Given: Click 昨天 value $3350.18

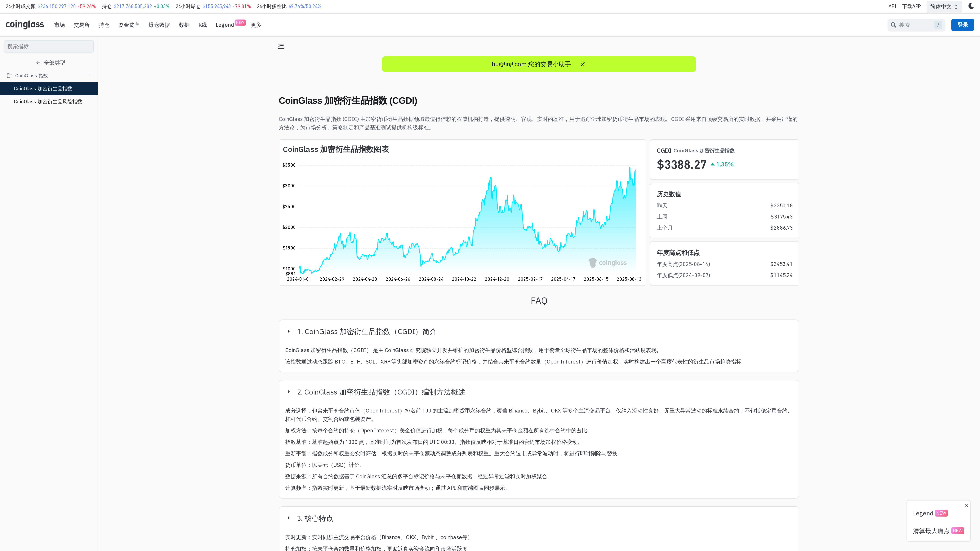Looking at the screenshot, I should point(781,206).
